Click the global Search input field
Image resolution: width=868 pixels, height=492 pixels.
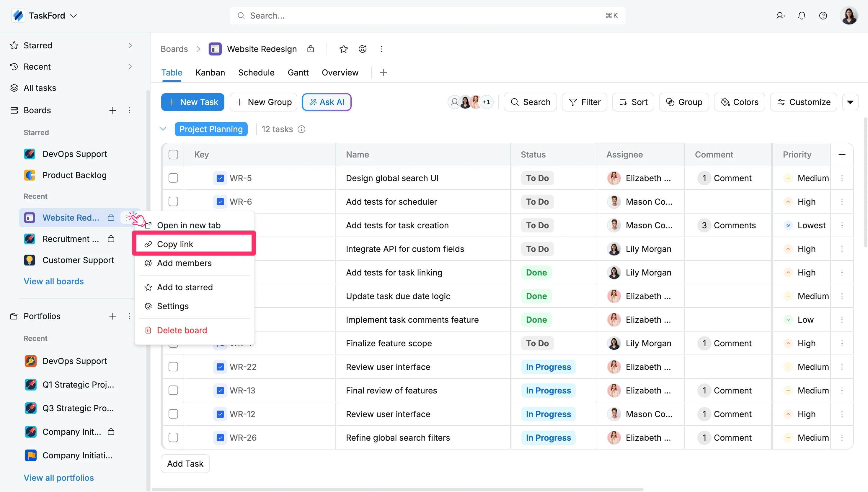(x=428, y=16)
